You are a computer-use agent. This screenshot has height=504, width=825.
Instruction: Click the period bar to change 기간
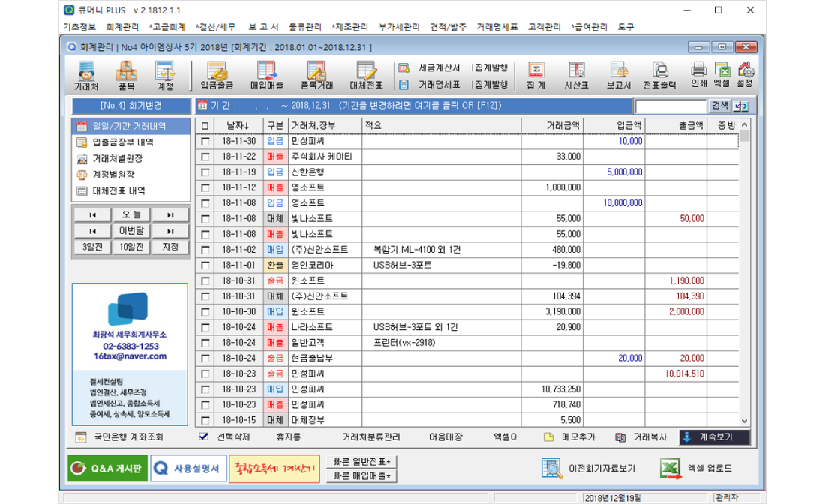[x=413, y=106]
